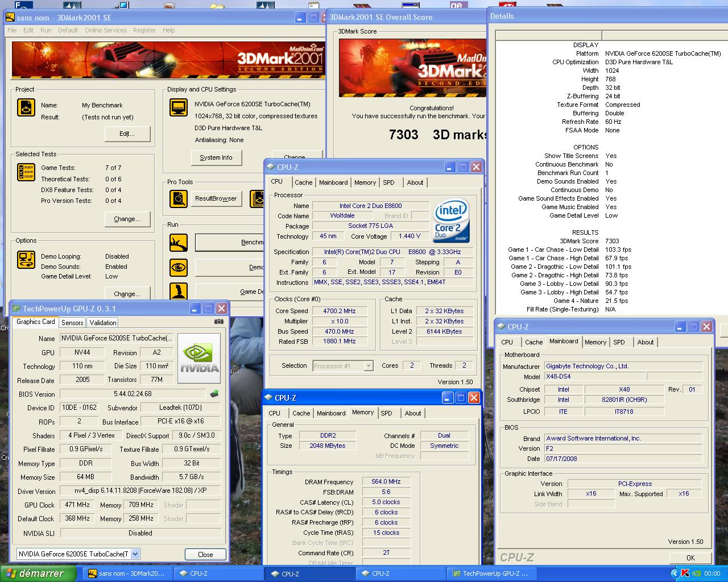Click Change... under Selected Tests
This screenshot has width=728, height=582.
click(x=127, y=219)
